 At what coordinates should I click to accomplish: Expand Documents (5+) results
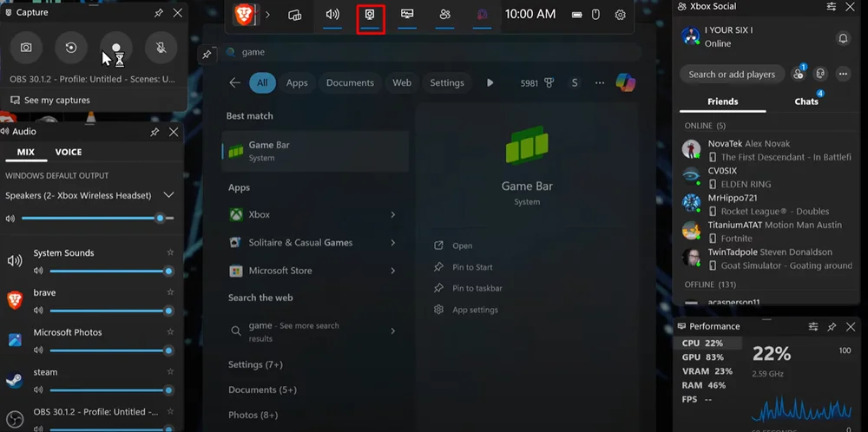pos(262,390)
